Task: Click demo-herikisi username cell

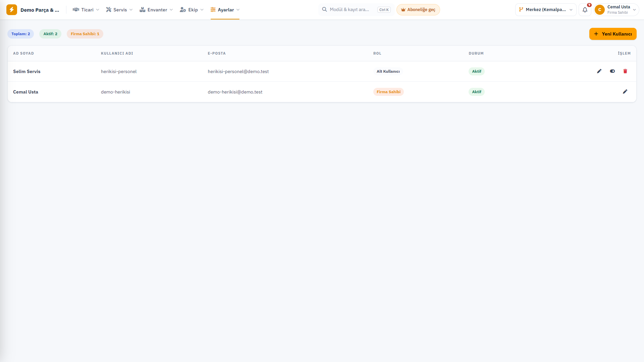Action: pyautogui.click(x=115, y=92)
